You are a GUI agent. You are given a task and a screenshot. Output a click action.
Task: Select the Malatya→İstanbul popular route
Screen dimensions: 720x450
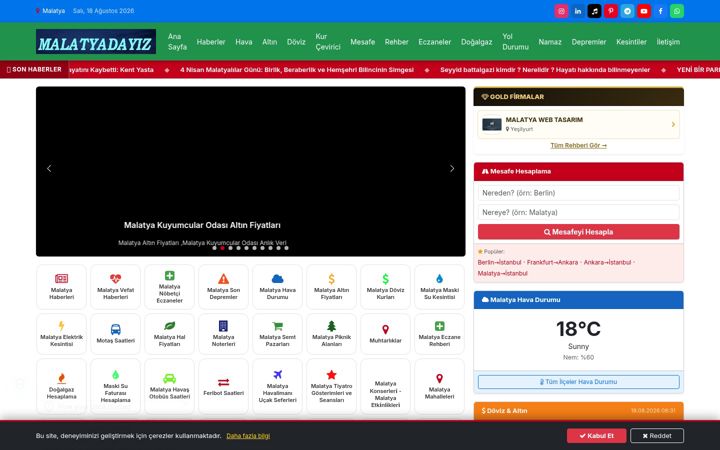click(502, 273)
